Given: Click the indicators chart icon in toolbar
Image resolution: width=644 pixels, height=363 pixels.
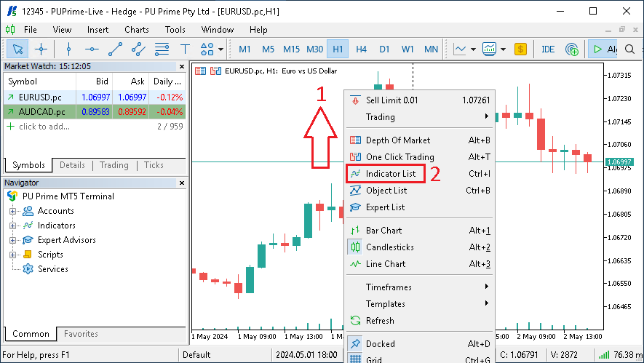Looking at the screenshot, I should 489,49.
